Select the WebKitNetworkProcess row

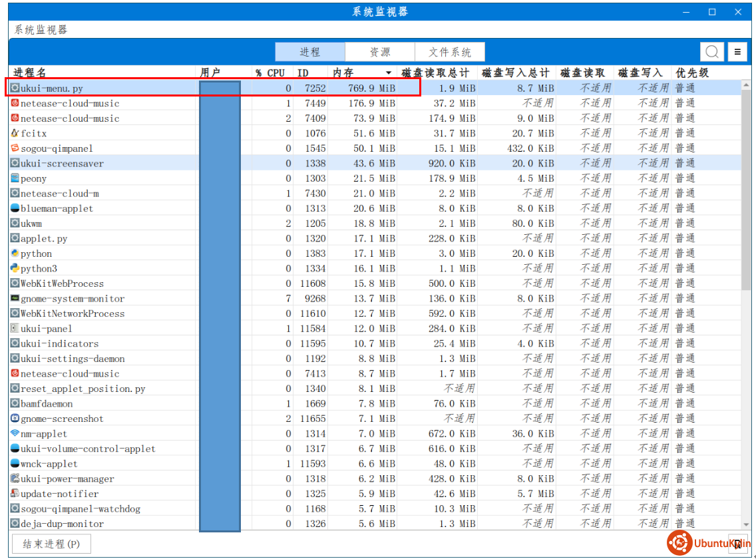[375, 313]
